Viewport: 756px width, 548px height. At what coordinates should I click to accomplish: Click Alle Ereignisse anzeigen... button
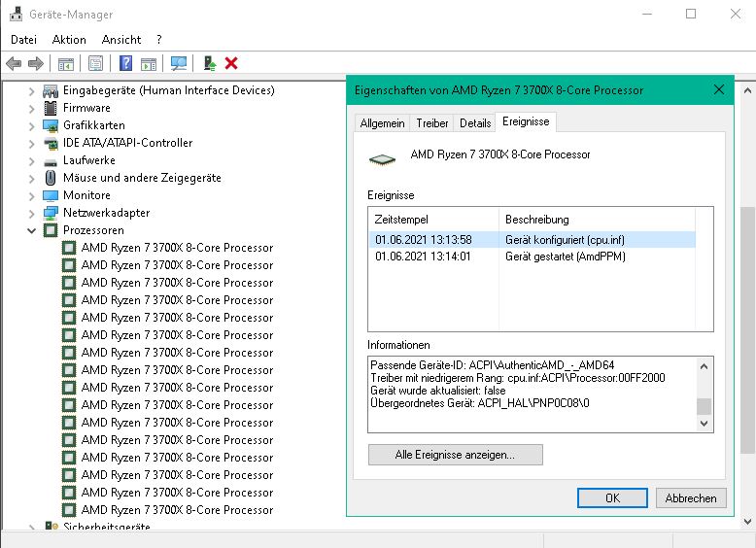point(455,455)
